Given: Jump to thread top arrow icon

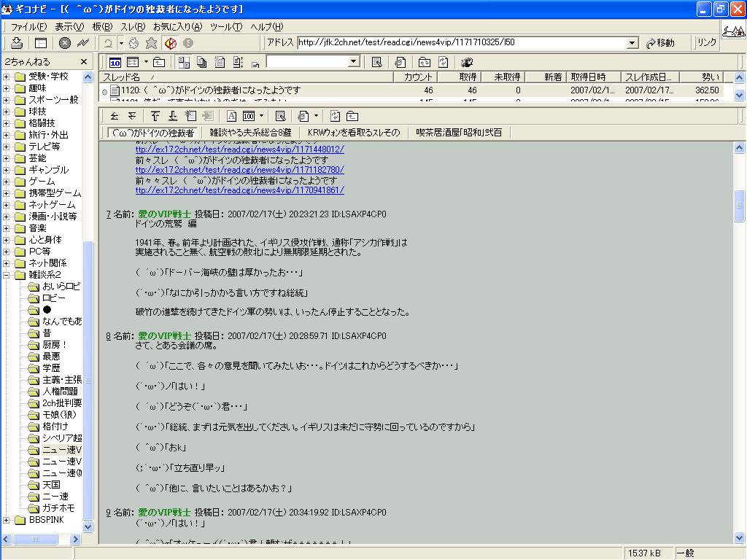Looking at the screenshot, I should (155, 116).
